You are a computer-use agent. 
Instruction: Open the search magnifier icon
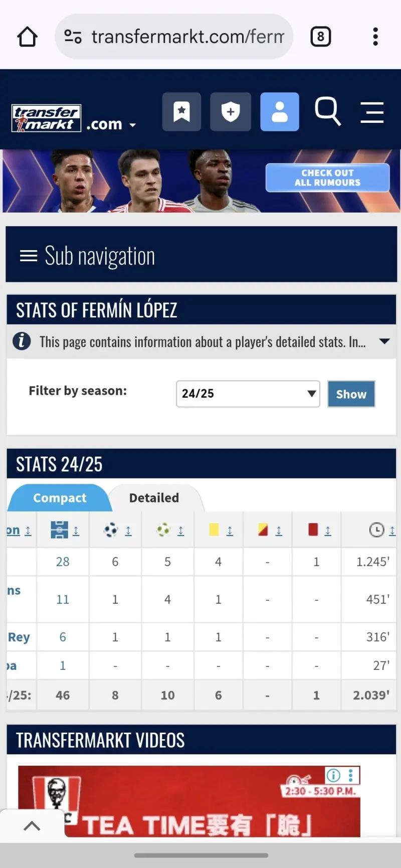point(327,111)
